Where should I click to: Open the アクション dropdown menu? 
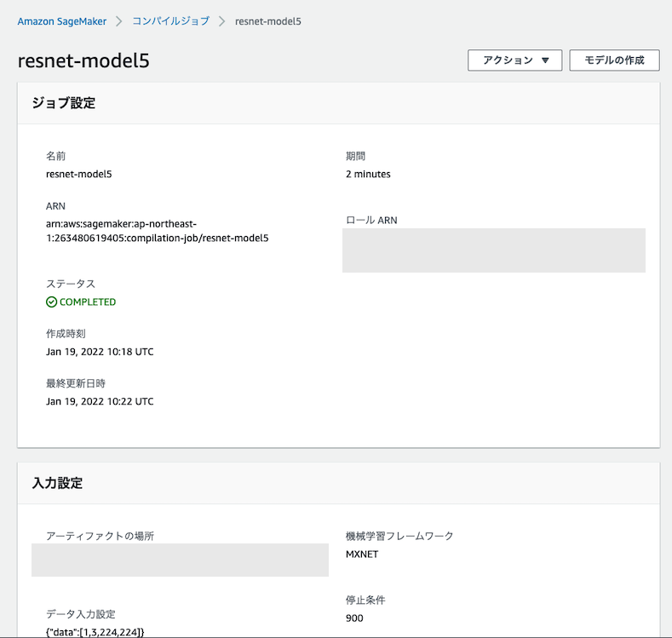coord(515,60)
